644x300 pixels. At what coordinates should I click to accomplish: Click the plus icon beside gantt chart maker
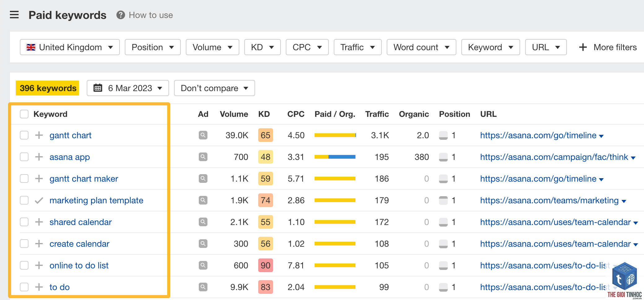[x=39, y=179]
